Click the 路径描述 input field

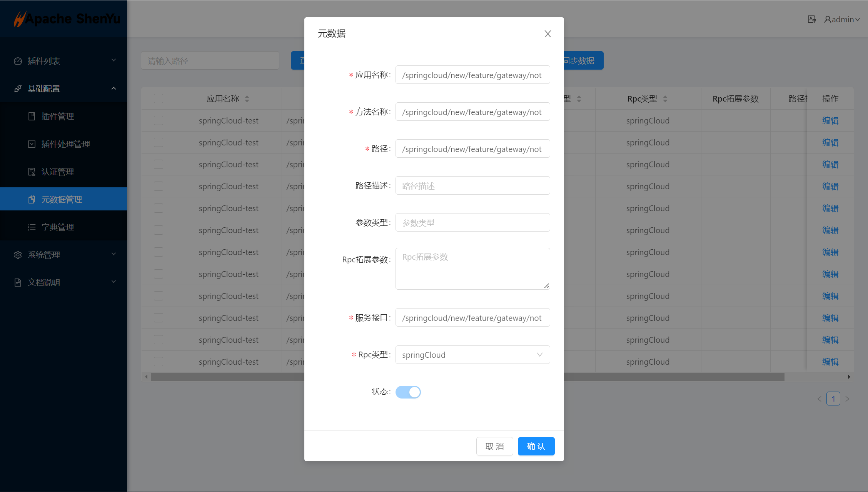click(x=472, y=186)
